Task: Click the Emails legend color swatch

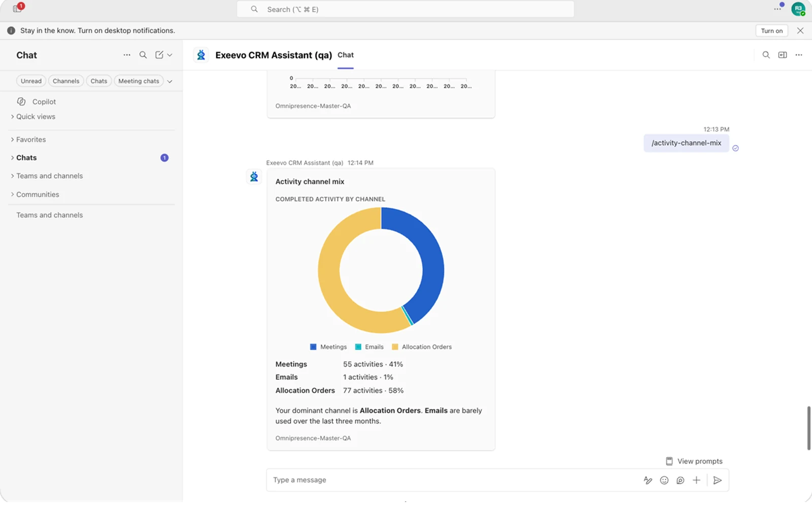Action: 358,347
